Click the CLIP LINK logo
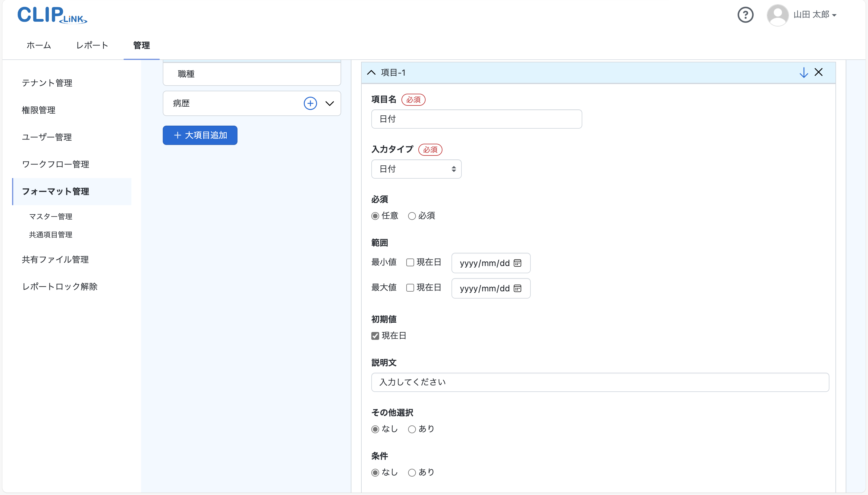 52,15
